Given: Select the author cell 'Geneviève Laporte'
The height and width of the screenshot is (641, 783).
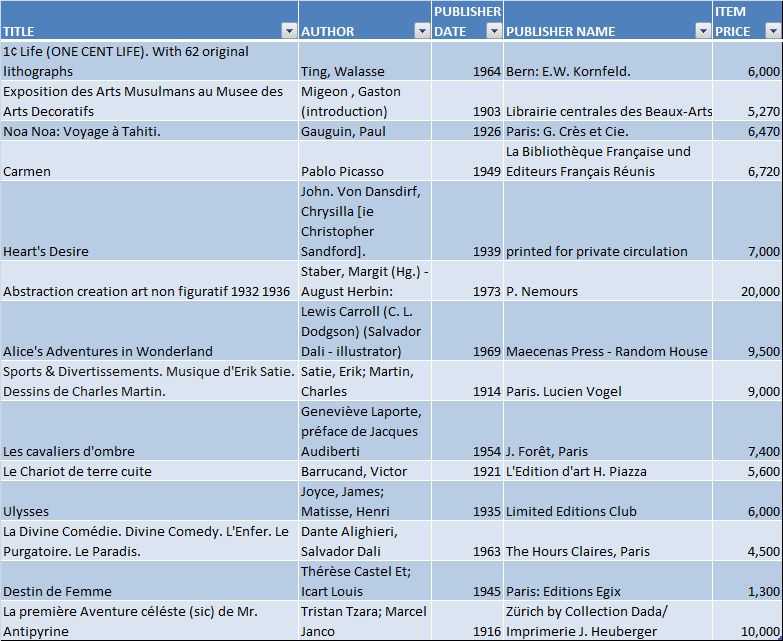Looking at the screenshot, I should tap(365, 430).
